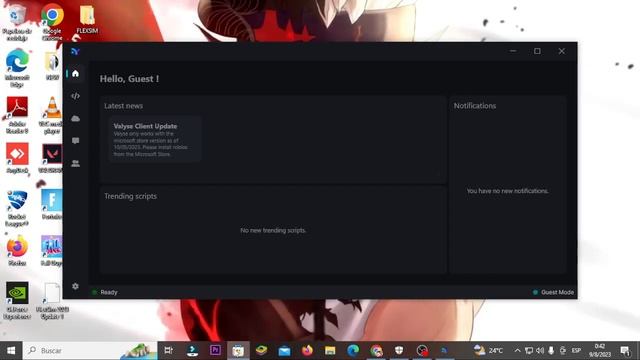Click the 'Hello, Guest !' greeting
The height and width of the screenshot is (360, 640).
tap(129, 79)
